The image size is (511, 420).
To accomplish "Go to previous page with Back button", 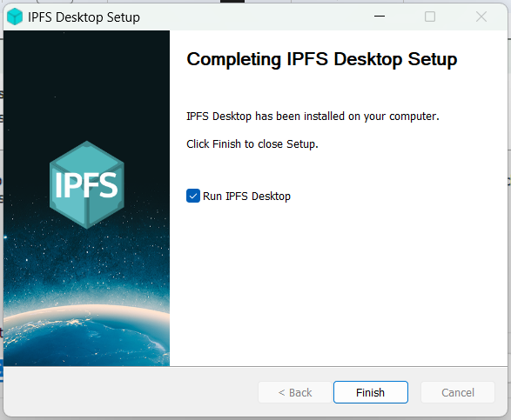I will 295,392.
